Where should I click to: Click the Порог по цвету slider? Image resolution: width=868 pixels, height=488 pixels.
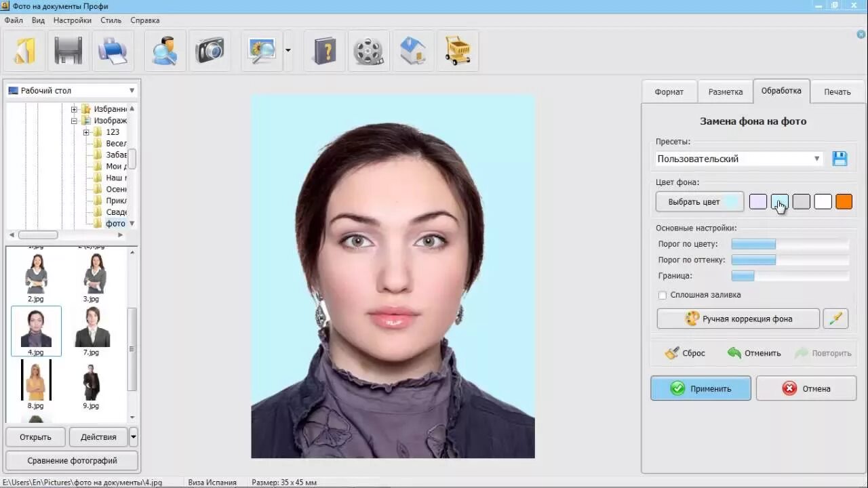coord(790,244)
